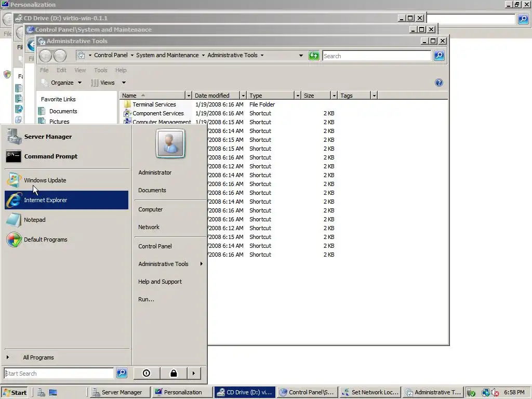Open the Help menu
The image size is (532, 399).
pyautogui.click(x=121, y=70)
